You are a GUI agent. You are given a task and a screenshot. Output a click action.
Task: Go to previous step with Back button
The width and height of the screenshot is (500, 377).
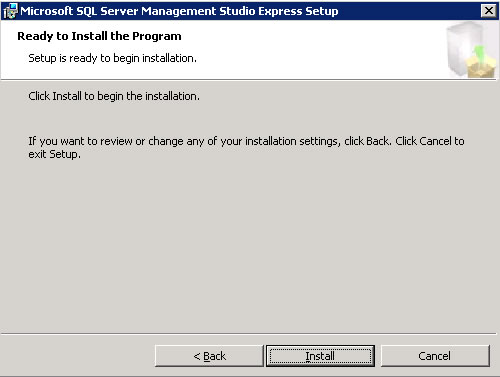coord(209,356)
